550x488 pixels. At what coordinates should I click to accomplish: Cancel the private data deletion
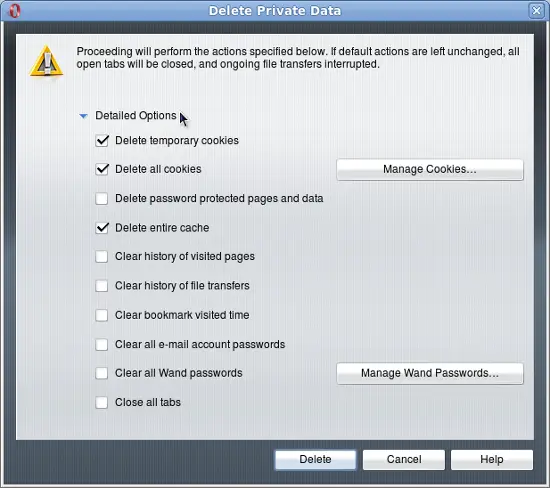tap(404, 460)
